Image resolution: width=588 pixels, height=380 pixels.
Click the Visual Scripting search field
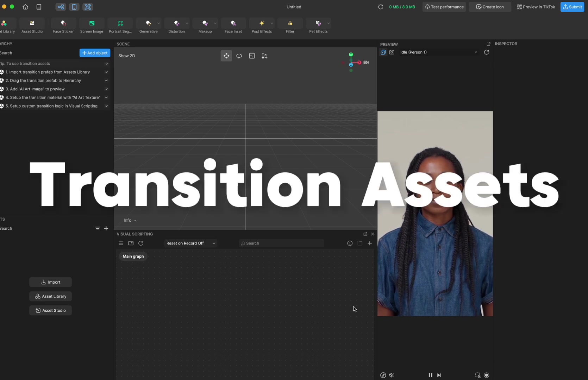pyautogui.click(x=281, y=243)
